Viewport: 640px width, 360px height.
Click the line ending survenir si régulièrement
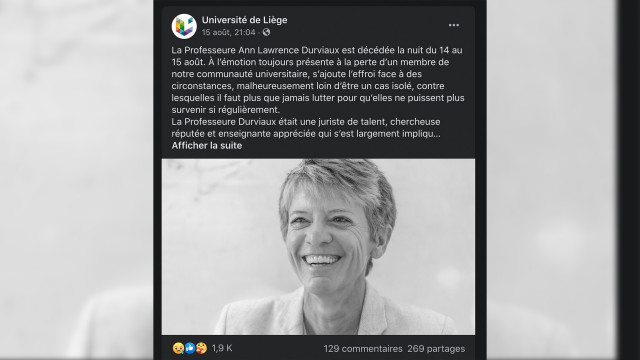click(x=226, y=110)
